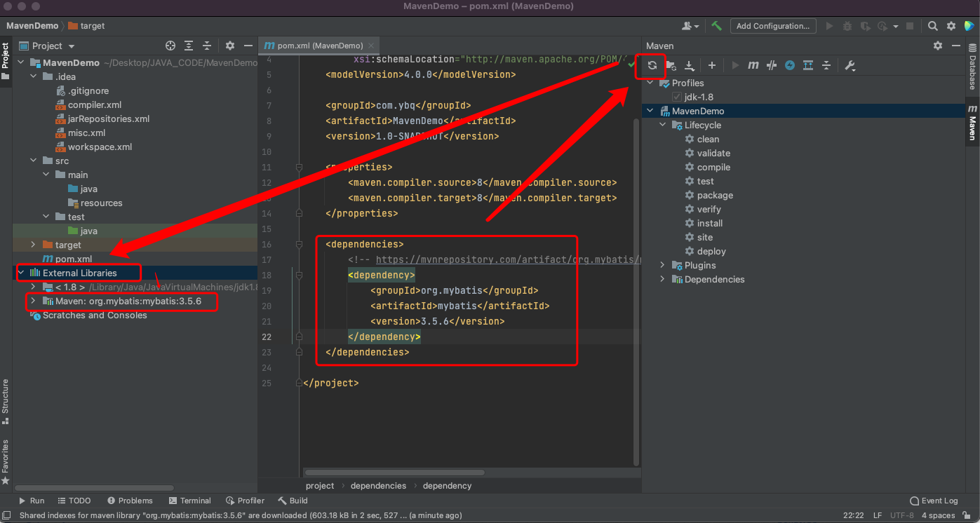Viewport: 980px width, 523px height.
Task: Open the Build tool tab
Action: [293, 501]
